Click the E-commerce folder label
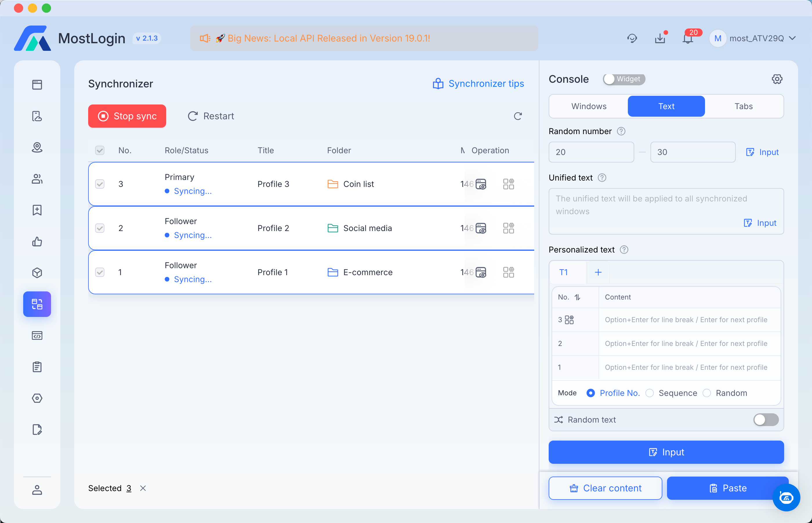This screenshot has height=523, width=812. (368, 272)
